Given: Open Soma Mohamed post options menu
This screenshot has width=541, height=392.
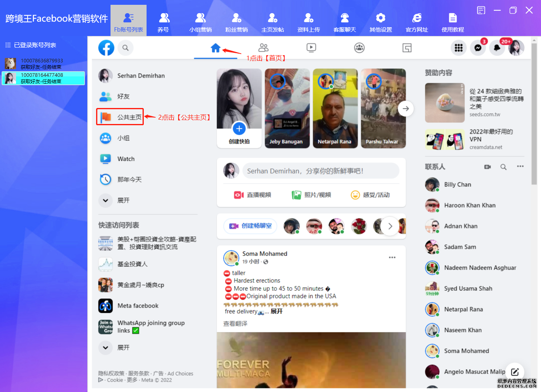Looking at the screenshot, I should tap(392, 257).
